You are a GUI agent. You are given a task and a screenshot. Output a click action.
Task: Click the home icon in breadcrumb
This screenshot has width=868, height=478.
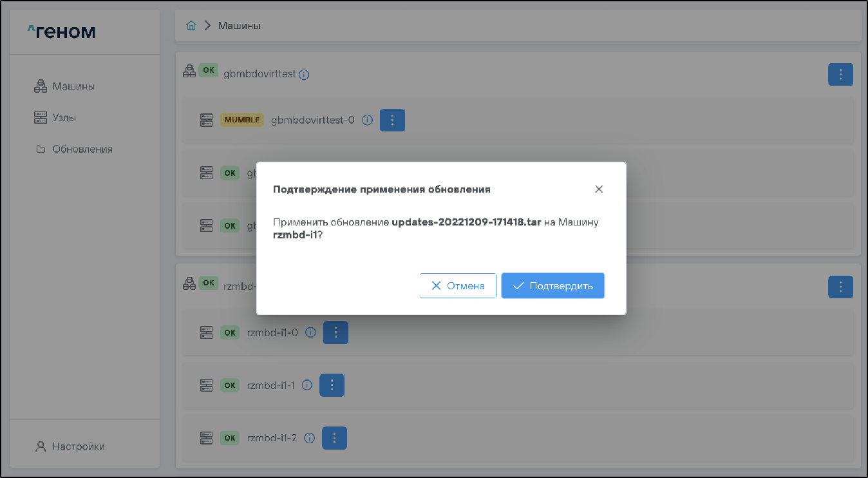[x=191, y=26]
